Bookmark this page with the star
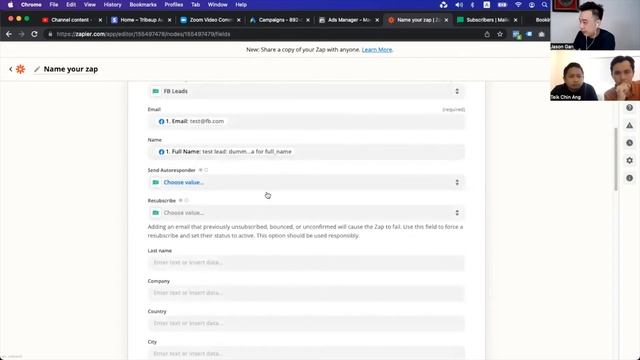 pos(500,34)
